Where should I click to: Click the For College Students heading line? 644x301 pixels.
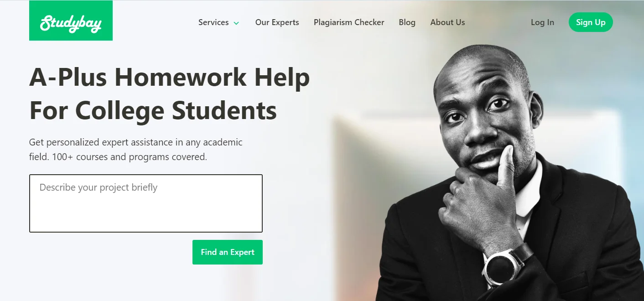(153, 110)
